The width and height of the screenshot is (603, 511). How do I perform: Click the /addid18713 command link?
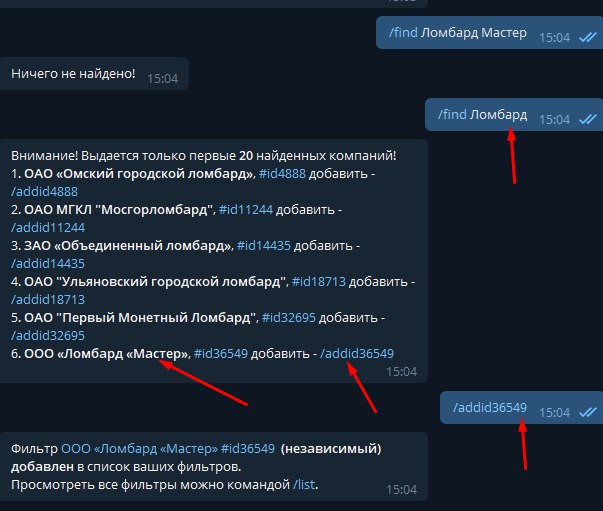click(48, 300)
